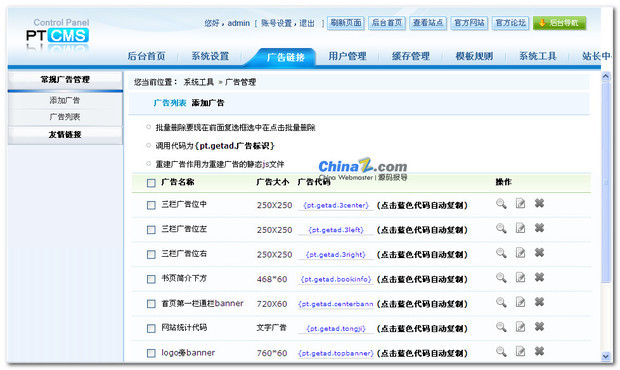
Task: Edit the 网站统计代码 entry
Action: (520, 327)
